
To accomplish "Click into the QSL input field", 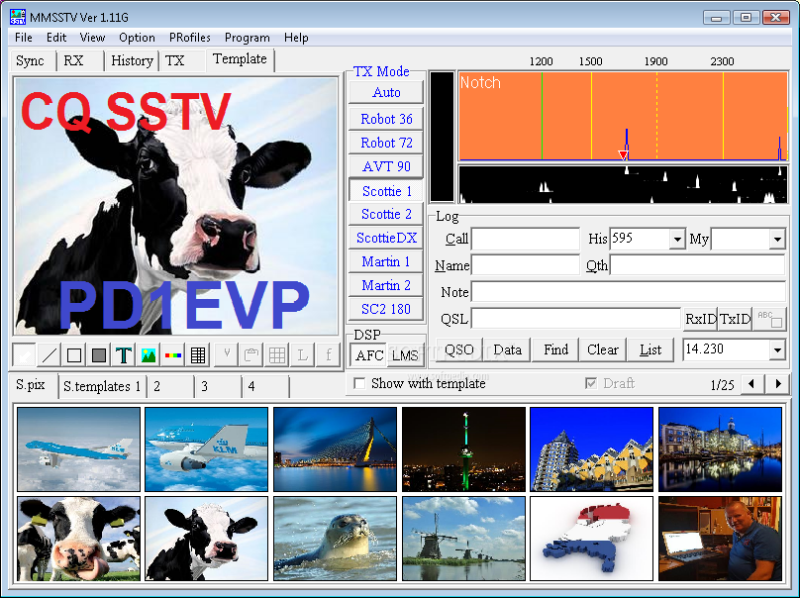I will click(576, 319).
